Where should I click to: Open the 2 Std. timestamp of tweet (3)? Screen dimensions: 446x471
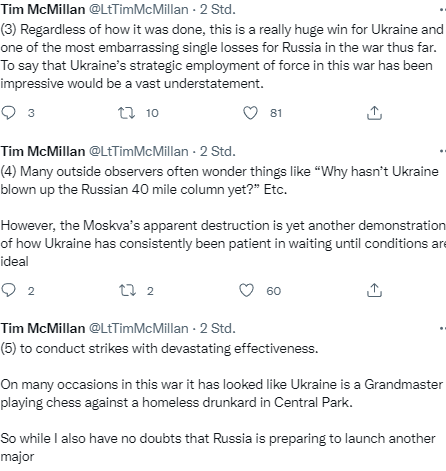[217, 9]
